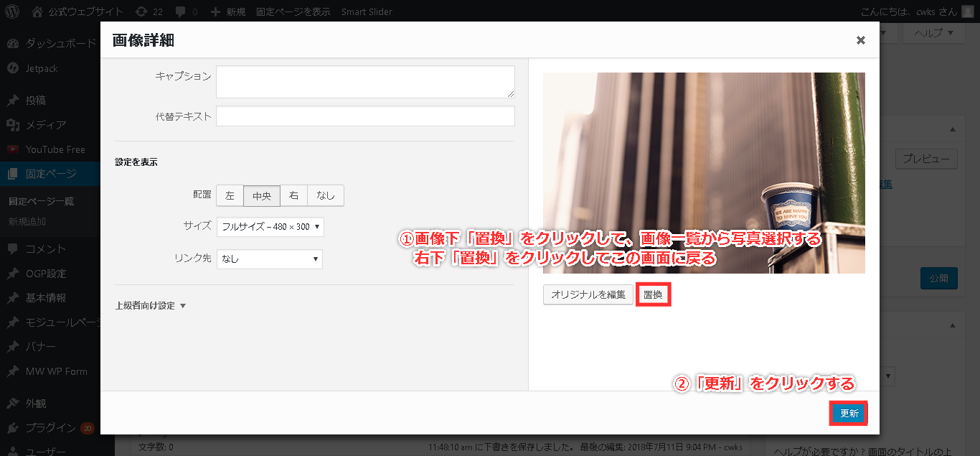Click the 設定を表示 heading text
980x456 pixels.
(x=136, y=162)
